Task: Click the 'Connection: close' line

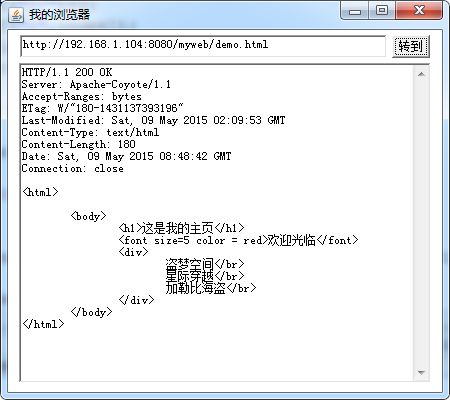Action: (72, 168)
